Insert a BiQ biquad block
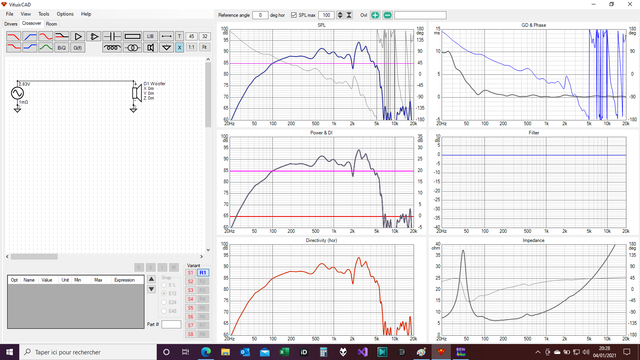 pos(61,47)
